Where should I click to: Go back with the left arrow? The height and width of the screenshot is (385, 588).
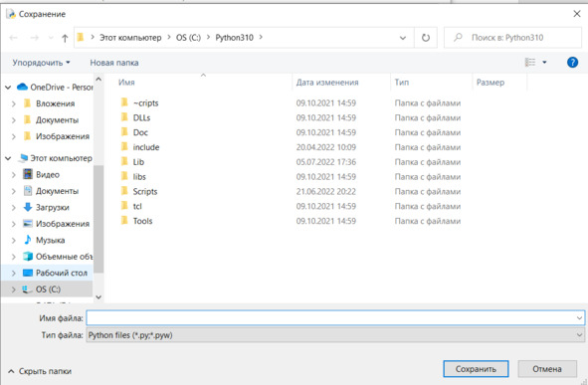coord(14,38)
